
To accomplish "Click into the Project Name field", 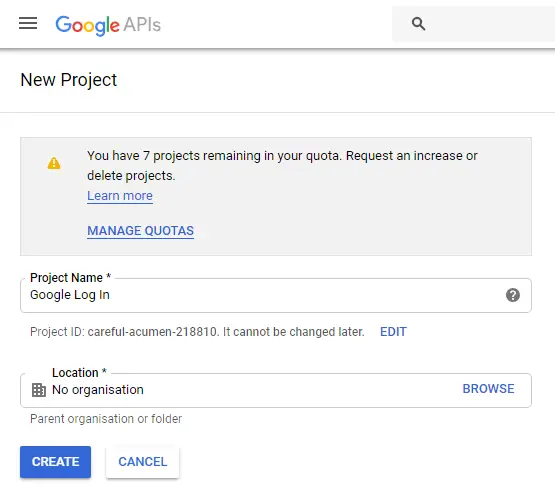I will pyautogui.click(x=276, y=295).
